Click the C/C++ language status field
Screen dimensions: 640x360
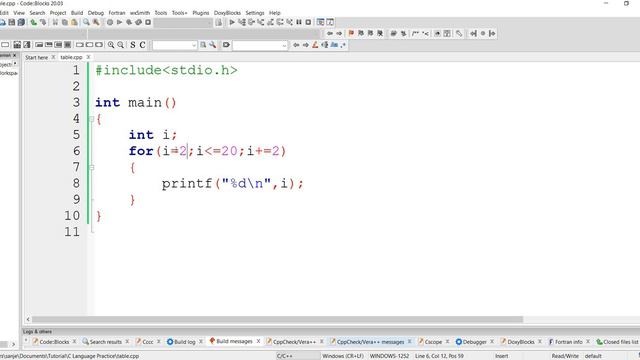tap(284, 356)
